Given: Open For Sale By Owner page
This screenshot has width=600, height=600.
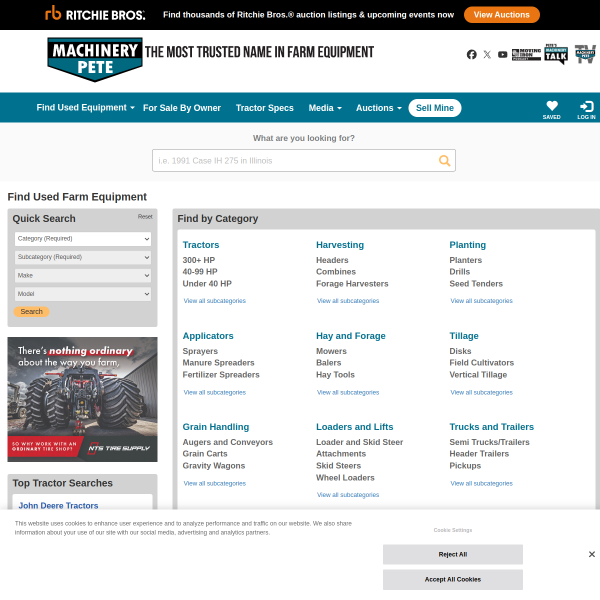Looking at the screenshot, I should 182,108.
